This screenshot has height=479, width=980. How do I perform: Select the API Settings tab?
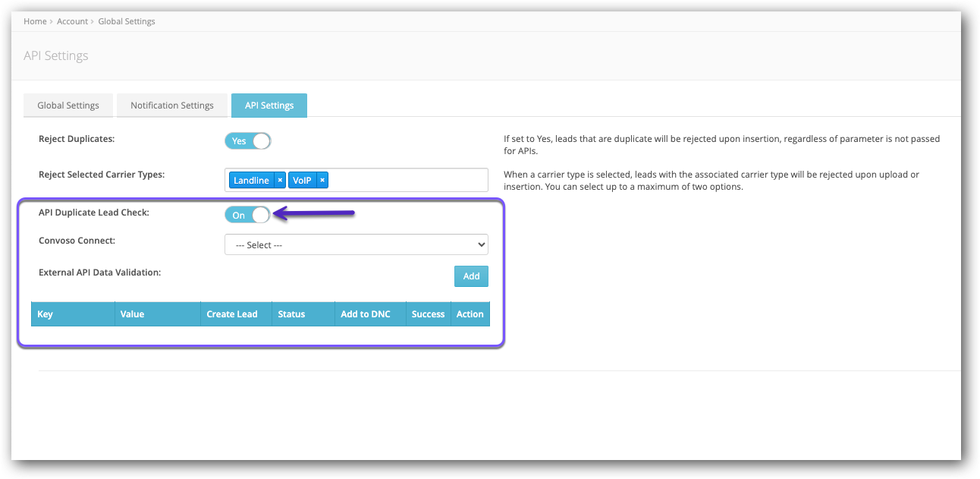(269, 105)
